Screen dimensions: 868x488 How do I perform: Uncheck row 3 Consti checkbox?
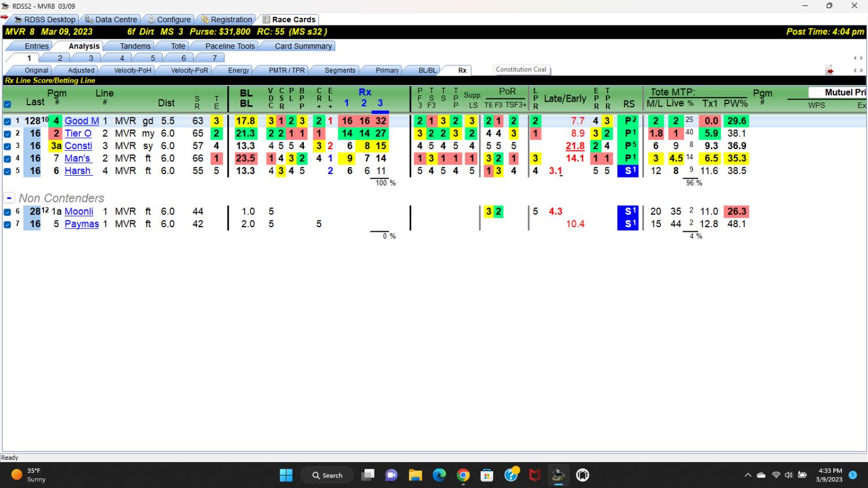(8, 146)
